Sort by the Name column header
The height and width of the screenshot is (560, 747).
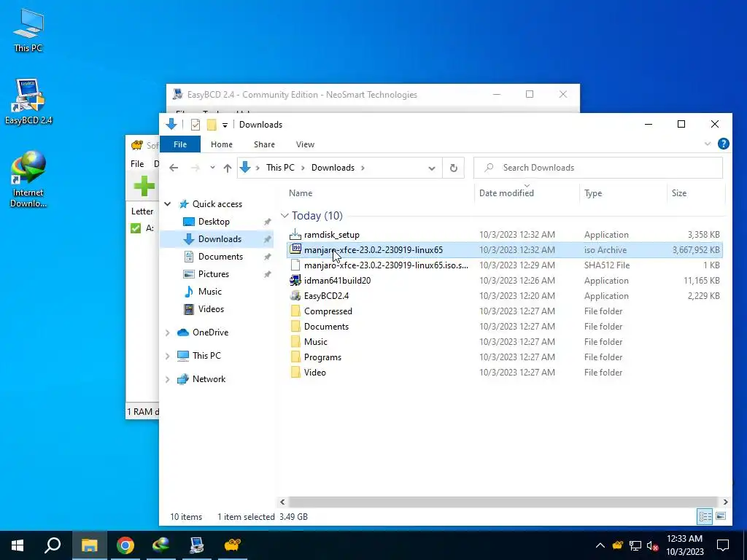tap(301, 193)
